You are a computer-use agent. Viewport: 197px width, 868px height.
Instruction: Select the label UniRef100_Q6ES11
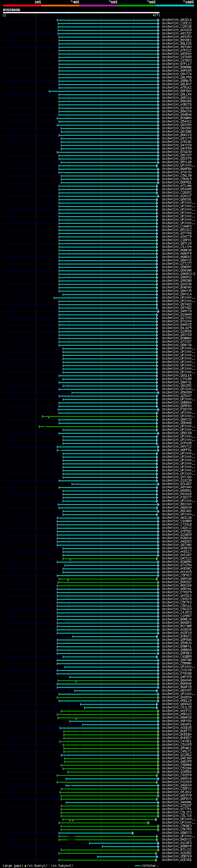[176, 98]
